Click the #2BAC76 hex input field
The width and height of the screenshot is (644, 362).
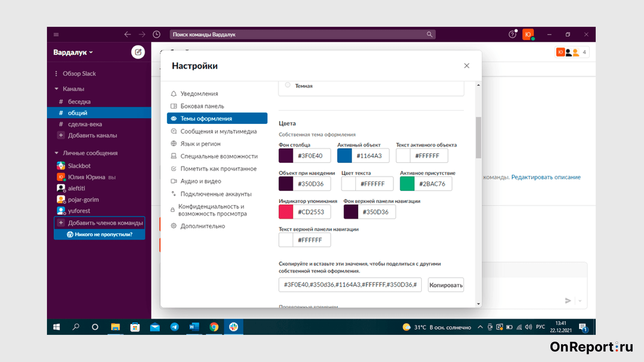point(433,184)
